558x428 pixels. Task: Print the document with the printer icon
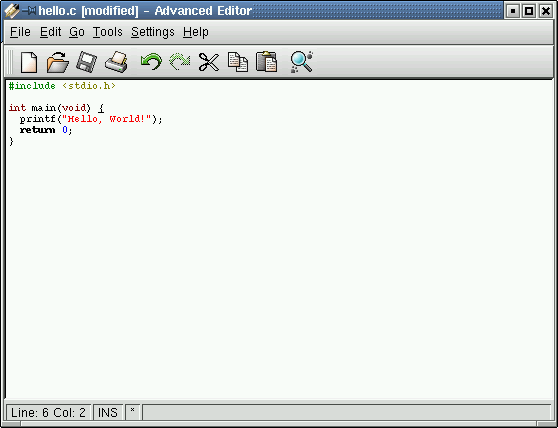pyautogui.click(x=116, y=62)
